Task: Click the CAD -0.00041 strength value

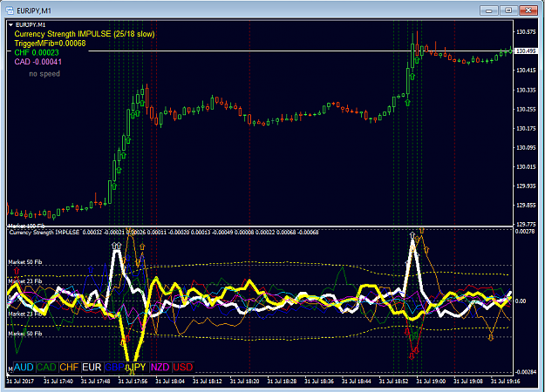Action: pyautogui.click(x=37, y=62)
